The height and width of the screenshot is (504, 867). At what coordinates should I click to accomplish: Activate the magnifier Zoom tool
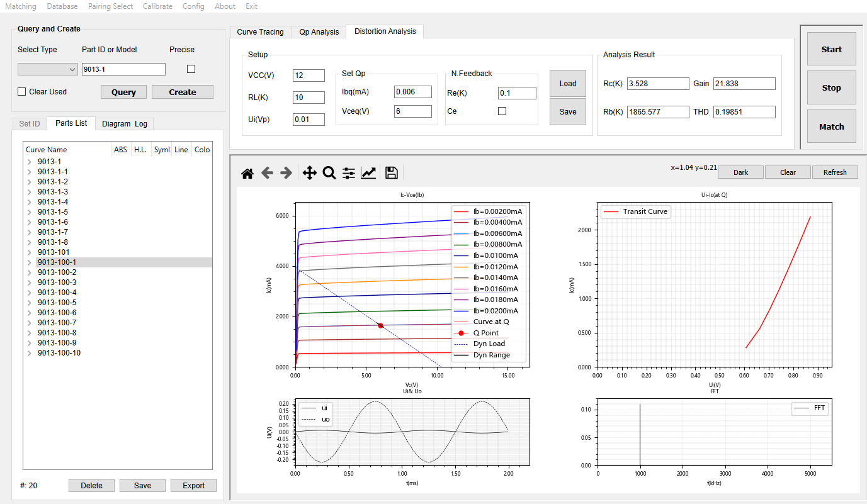(x=329, y=173)
